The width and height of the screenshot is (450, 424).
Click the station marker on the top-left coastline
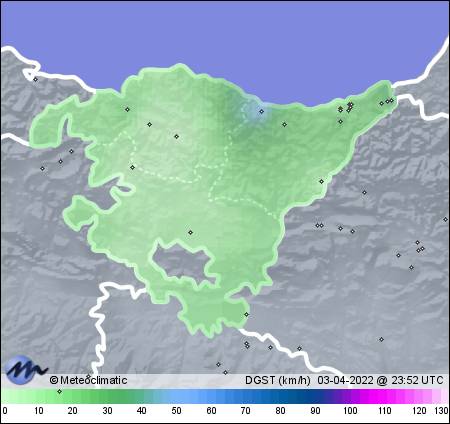tap(35, 79)
